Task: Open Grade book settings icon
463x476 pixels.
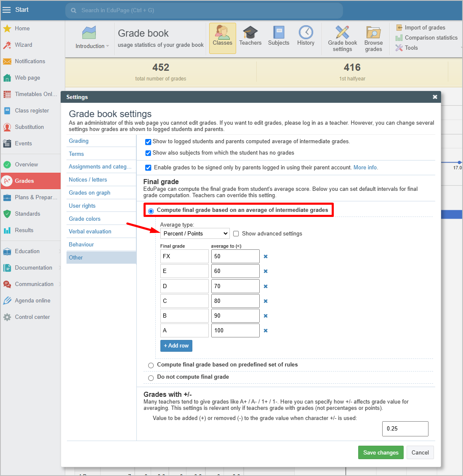Action: click(x=342, y=33)
